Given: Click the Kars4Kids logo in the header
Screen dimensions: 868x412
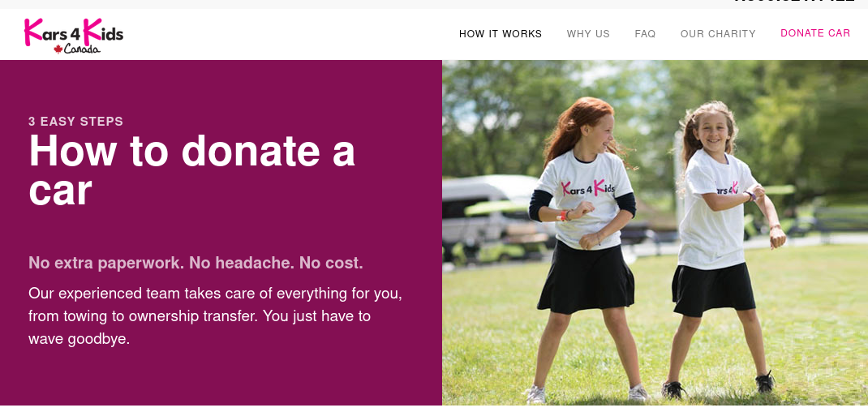Looking at the screenshot, I should (74, 36).
